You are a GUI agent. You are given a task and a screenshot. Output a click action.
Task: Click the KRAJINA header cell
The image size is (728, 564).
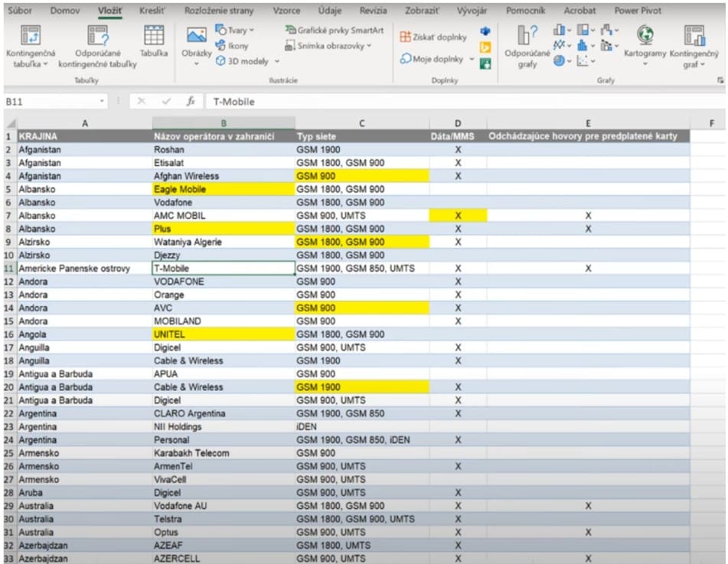[x=84, y=136]
